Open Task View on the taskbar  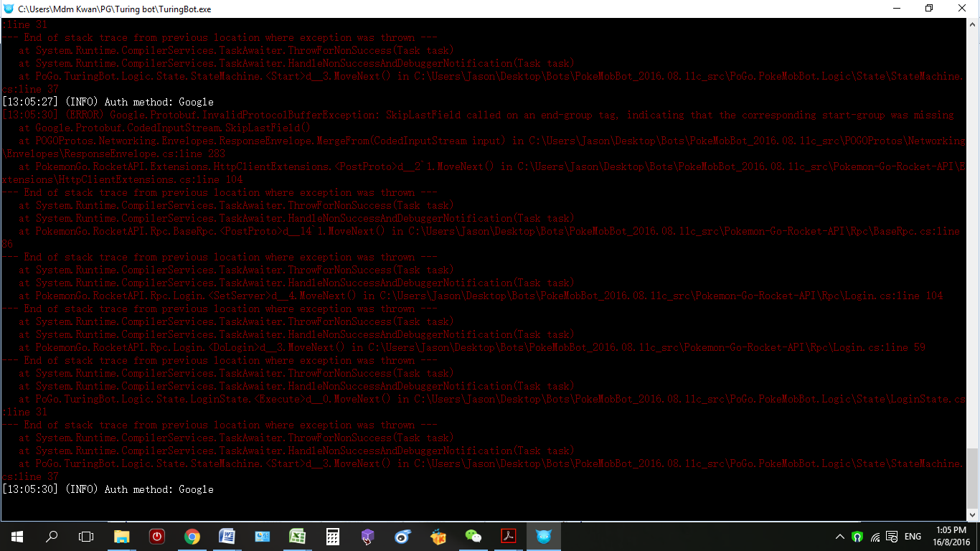86,536
